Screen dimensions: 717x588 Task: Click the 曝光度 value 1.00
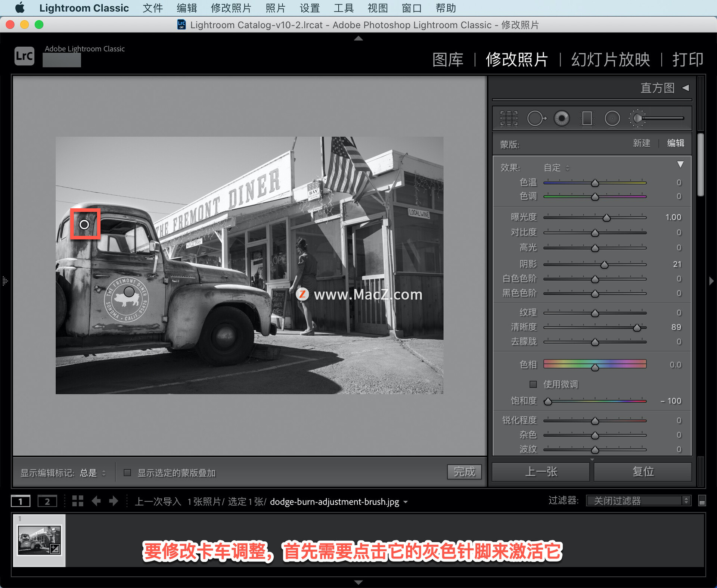673,217
